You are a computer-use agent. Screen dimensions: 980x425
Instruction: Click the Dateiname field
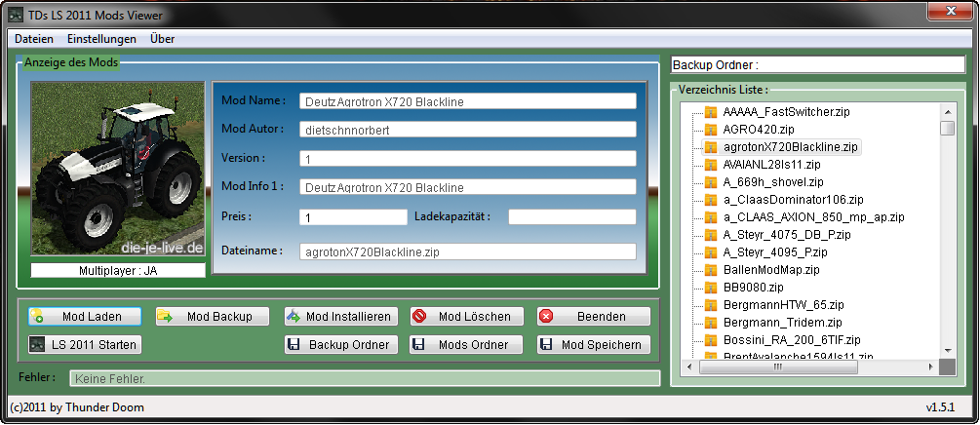tap(467, 251)
